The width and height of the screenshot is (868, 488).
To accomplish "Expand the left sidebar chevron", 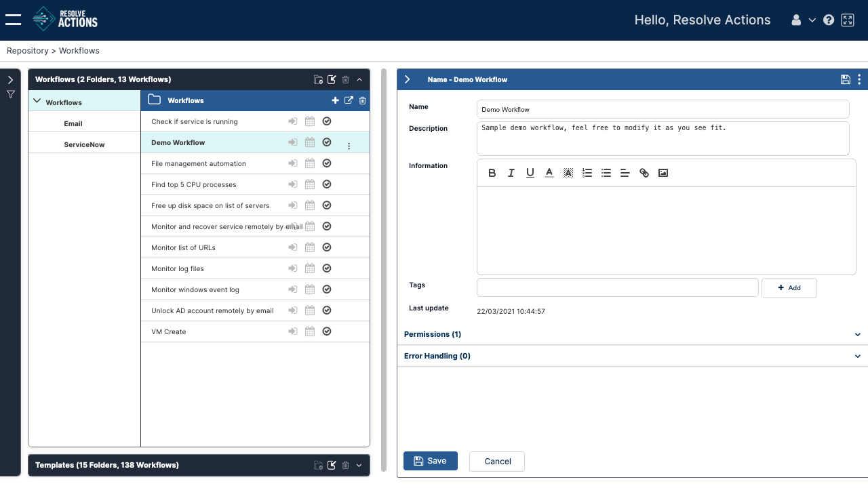I will 11,79.
